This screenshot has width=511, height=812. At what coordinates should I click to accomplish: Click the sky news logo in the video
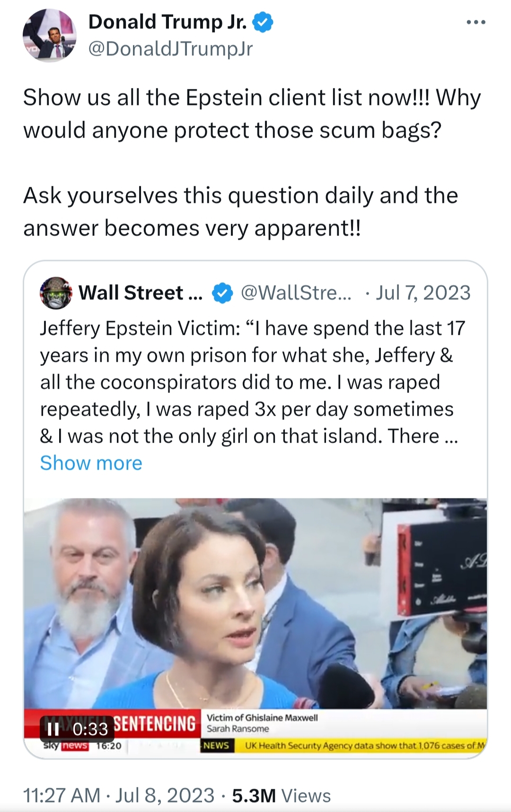pyautogui.click(x=65, y=746)
